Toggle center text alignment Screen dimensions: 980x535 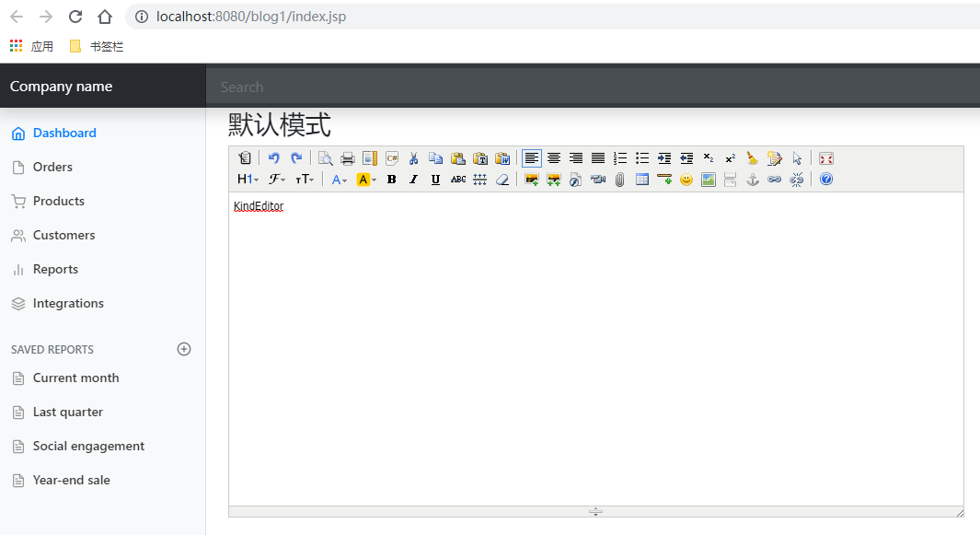[553, 157]
